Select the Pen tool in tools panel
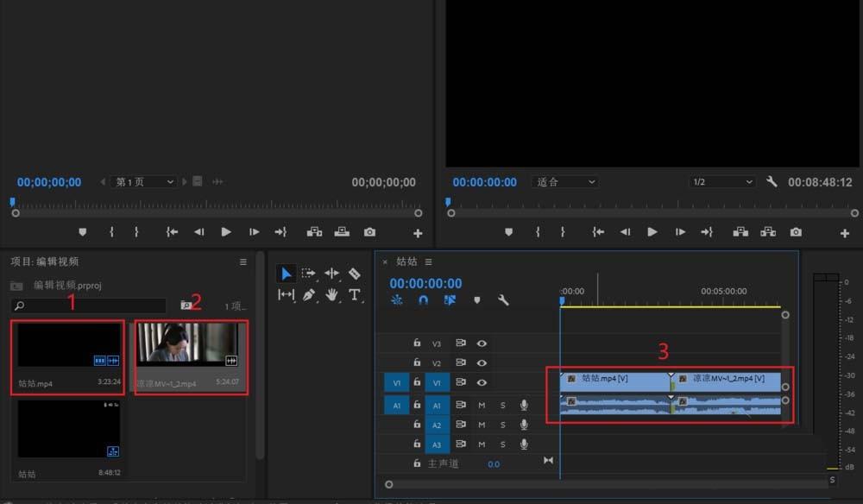 pyautogui.click(x=308, y=296)
